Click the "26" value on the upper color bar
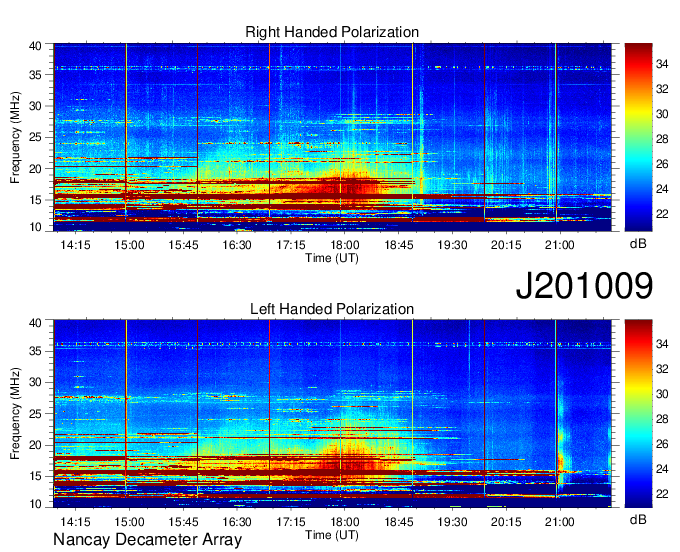This screenshot has height=552, width=680. coord(662,164)
